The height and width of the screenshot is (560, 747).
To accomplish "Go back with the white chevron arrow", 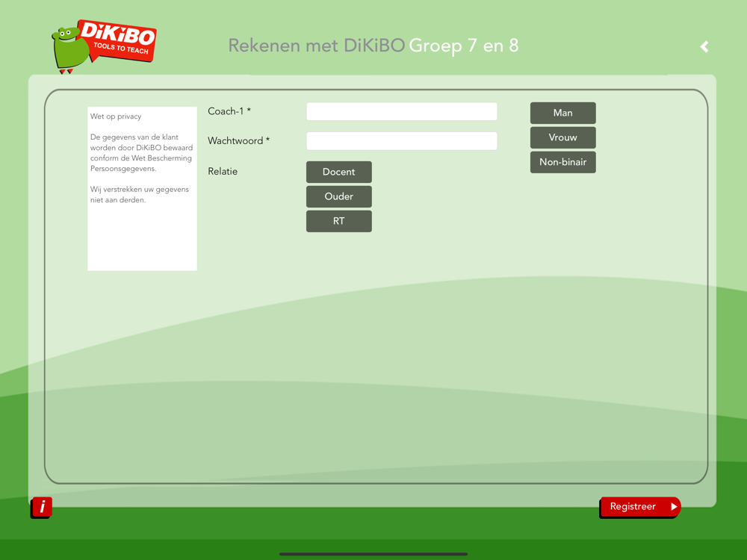I will [704, 46].
